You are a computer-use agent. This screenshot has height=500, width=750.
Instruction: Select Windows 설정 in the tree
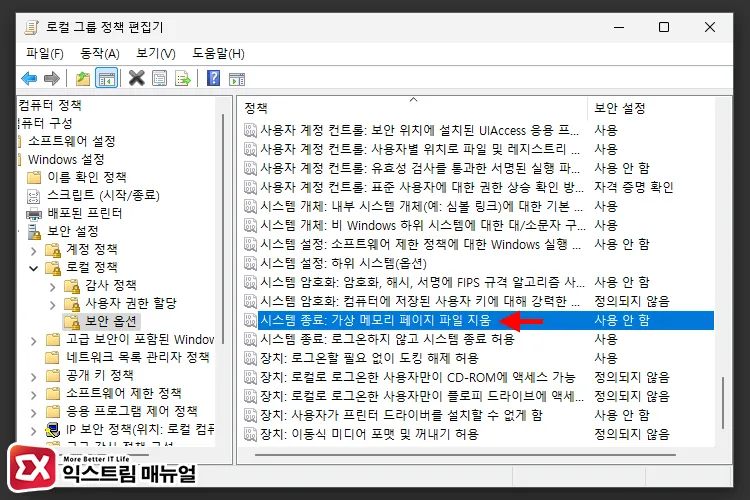tap(66, 159)
